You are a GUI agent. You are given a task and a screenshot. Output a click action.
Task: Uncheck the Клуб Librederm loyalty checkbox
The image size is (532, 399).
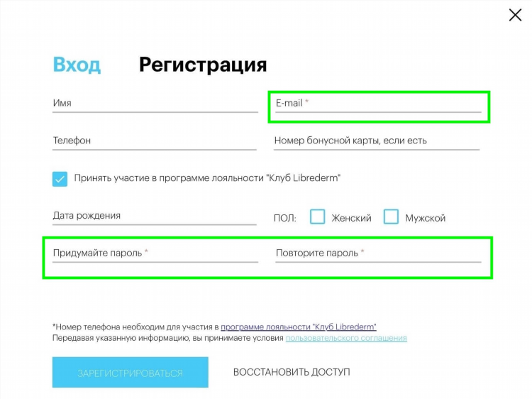60,179
